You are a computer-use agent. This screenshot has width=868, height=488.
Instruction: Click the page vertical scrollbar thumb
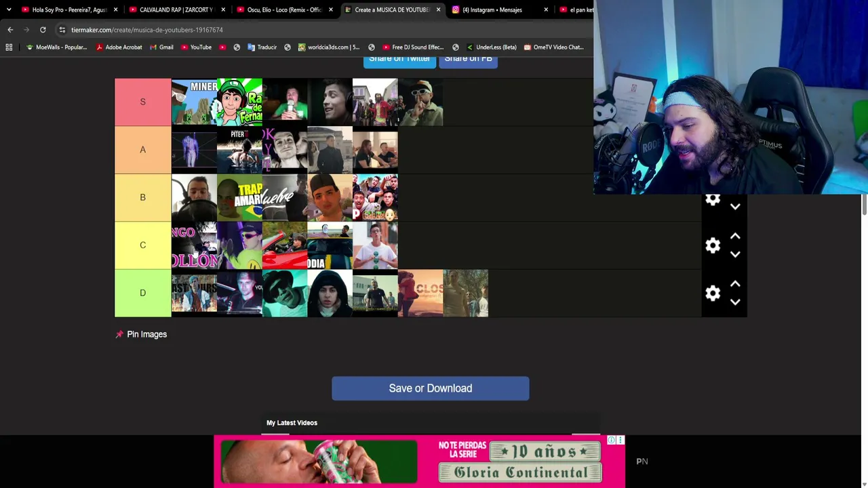865,205
